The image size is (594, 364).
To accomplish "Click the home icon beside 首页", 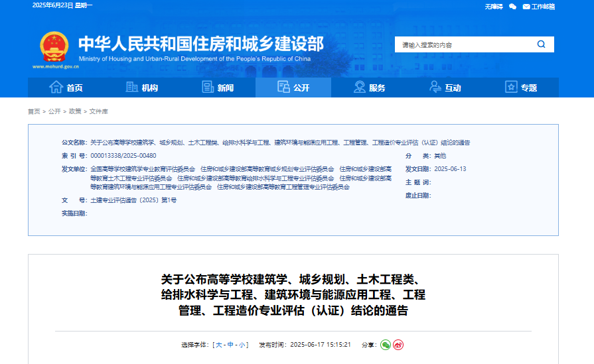I will [56, 87].
